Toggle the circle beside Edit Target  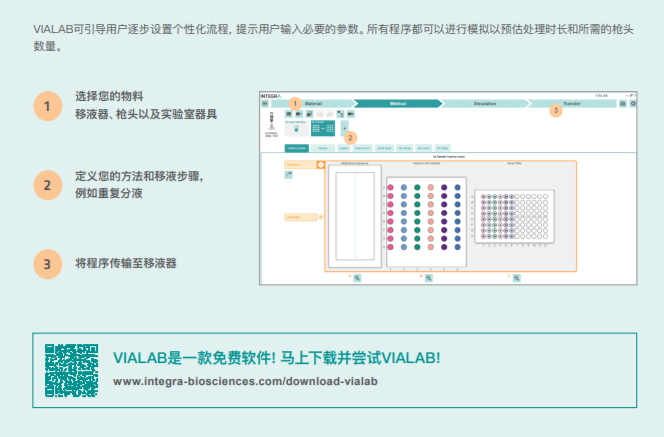tap(321, 217)
